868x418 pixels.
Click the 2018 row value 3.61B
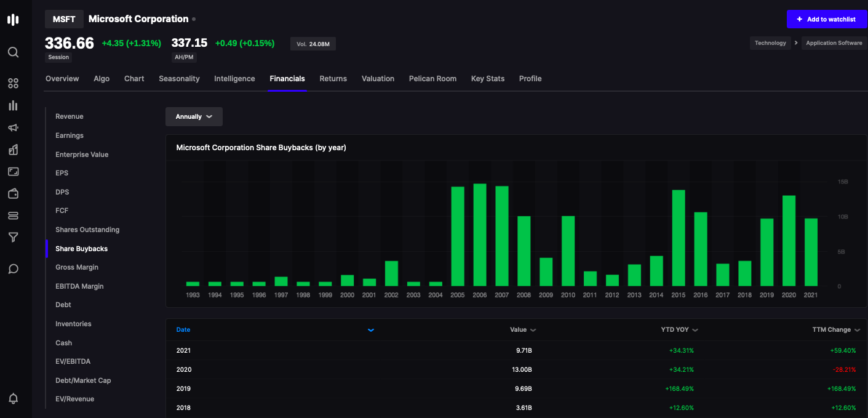(524, 408)
